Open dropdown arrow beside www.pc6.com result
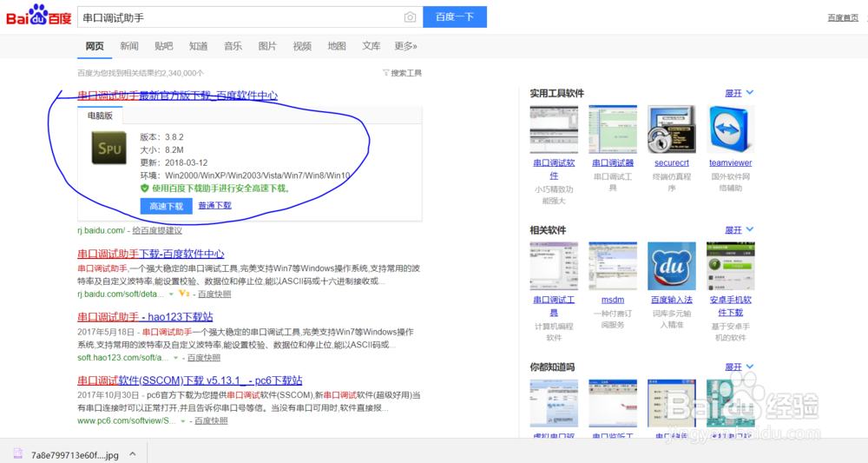Screen dimensions: 868x463 click(x=182, y=421)
